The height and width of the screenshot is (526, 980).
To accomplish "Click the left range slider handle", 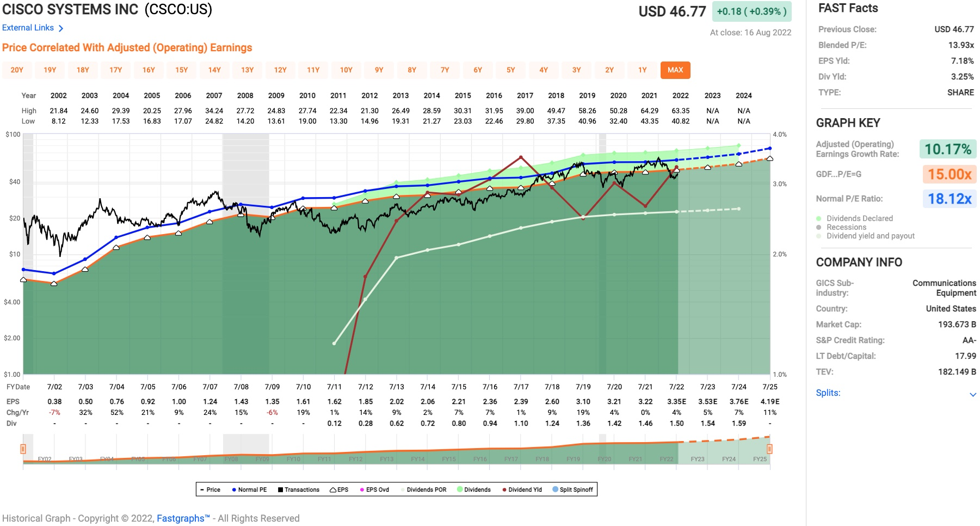I will pyautogui.click(x=23, y=449).
